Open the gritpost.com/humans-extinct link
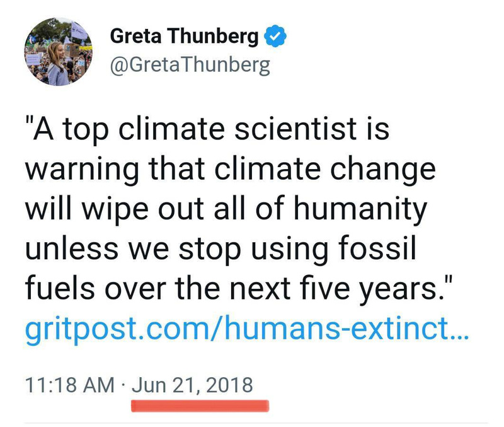This screenshot has width=504, height=427. click(247, 328)
